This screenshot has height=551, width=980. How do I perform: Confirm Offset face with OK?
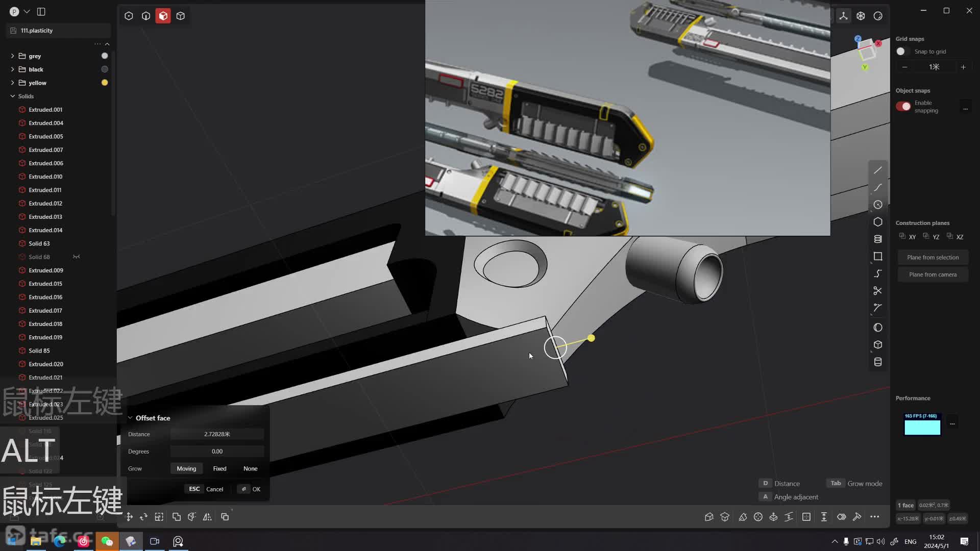click(250, 489)
